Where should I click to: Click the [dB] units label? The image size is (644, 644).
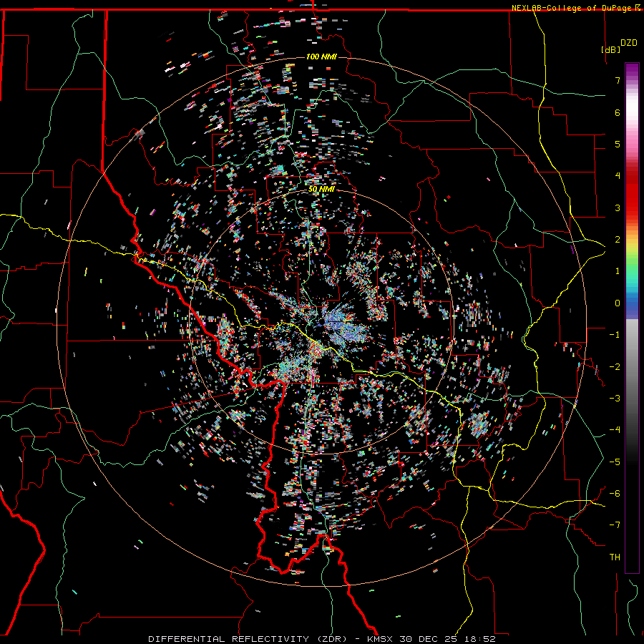point(611,49)
